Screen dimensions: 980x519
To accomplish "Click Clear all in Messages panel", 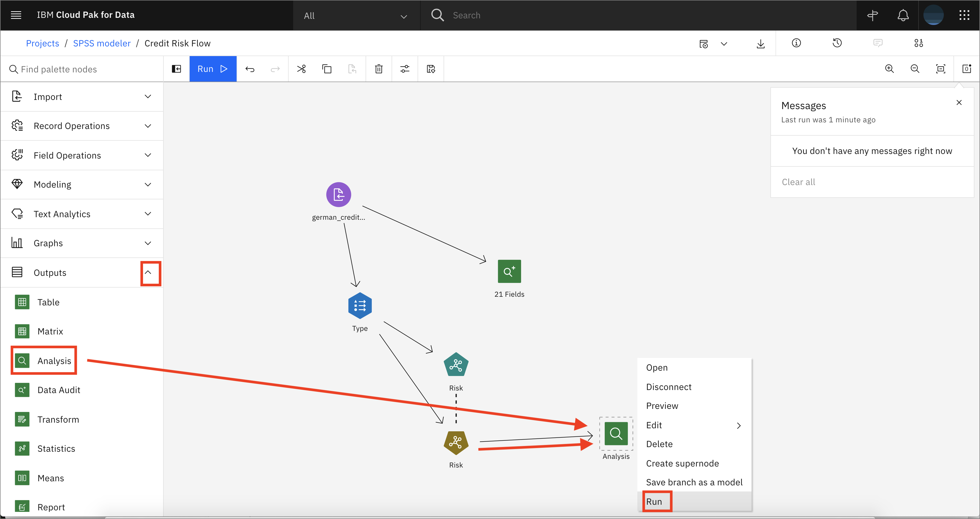I will [798, 182].
